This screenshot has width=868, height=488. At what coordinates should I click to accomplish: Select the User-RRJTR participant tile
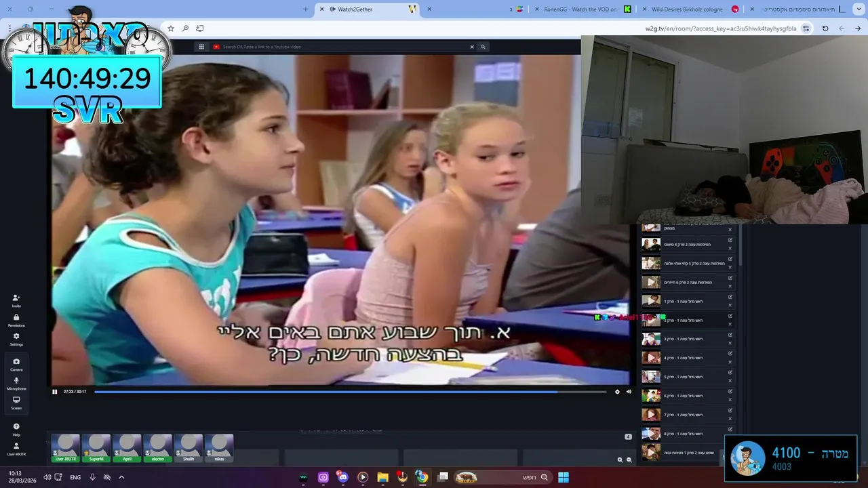(x=66, y=449)
